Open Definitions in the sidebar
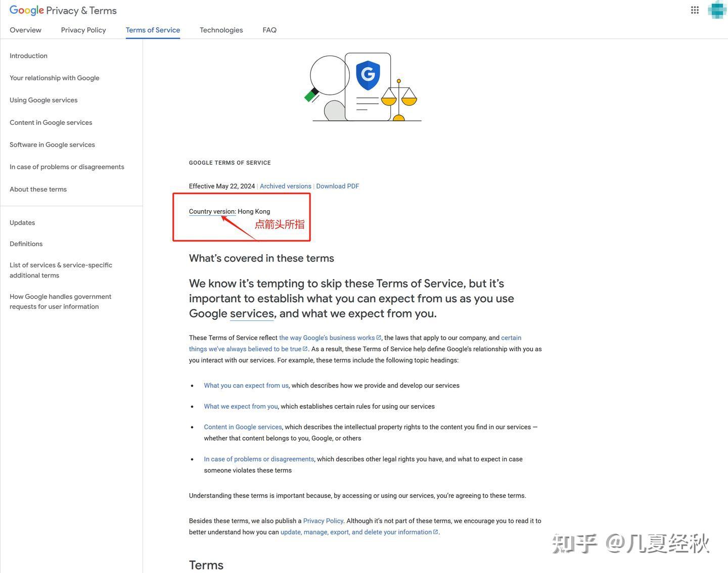Image resolution: width=728 pixels, height=573 pixels. [26, 244]
